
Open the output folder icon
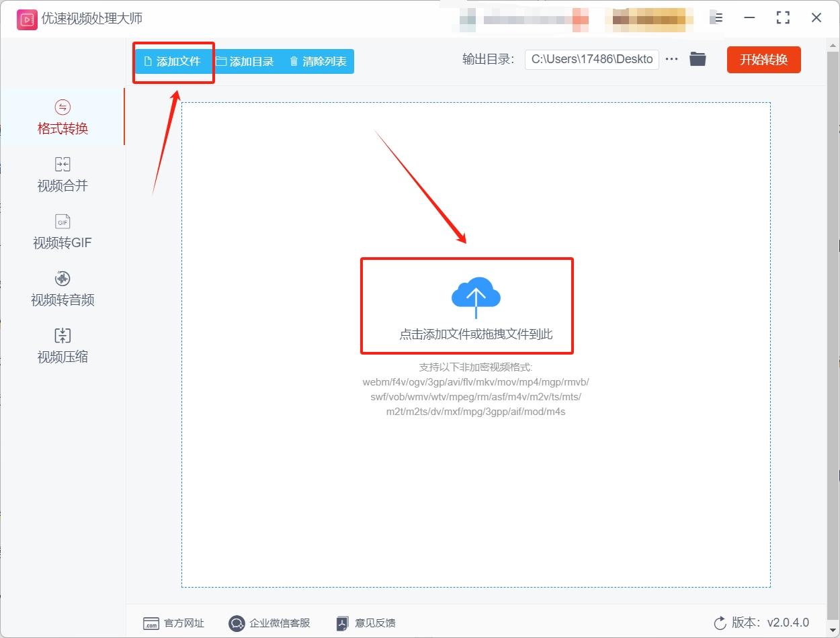698,59
